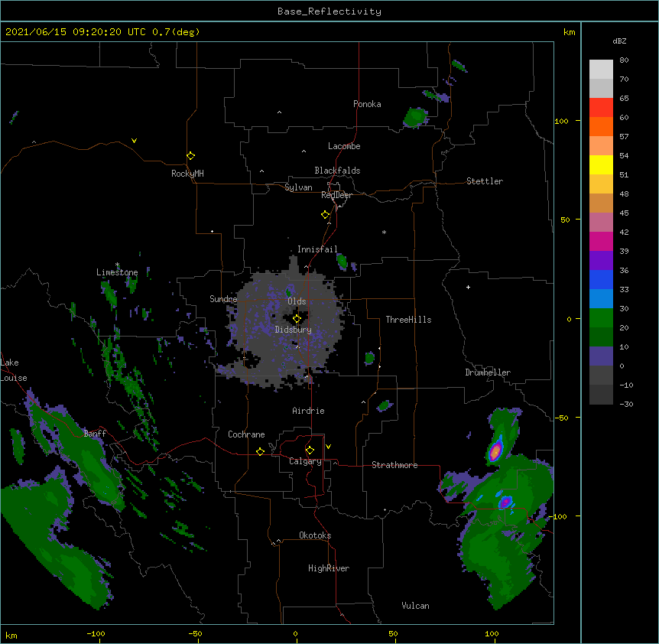Click the Olds town label
This screenshot has height=644, width=659.
[297, 301]
